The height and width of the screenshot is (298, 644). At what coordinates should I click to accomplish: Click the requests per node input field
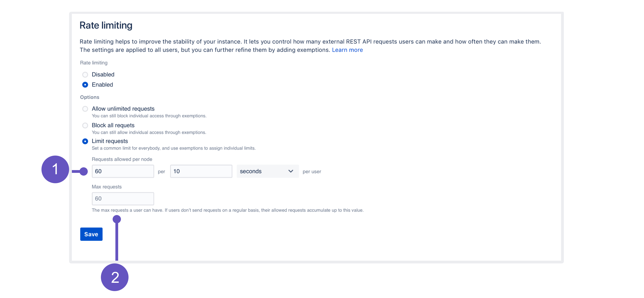tap(123, 171)
